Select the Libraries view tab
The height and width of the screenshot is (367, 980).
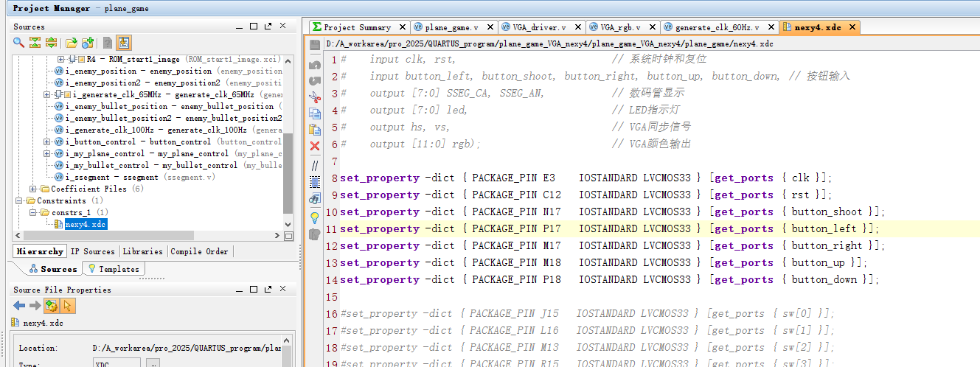tap(142, 251)
